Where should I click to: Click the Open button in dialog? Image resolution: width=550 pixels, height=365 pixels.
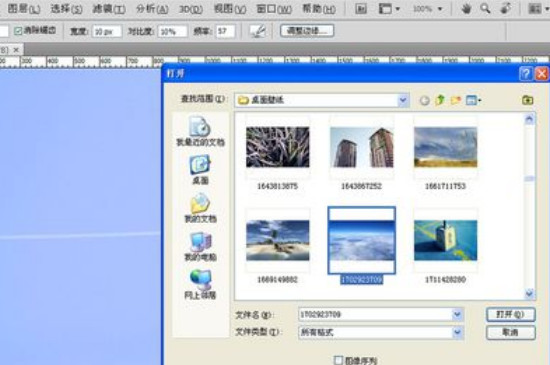[511, 315]
